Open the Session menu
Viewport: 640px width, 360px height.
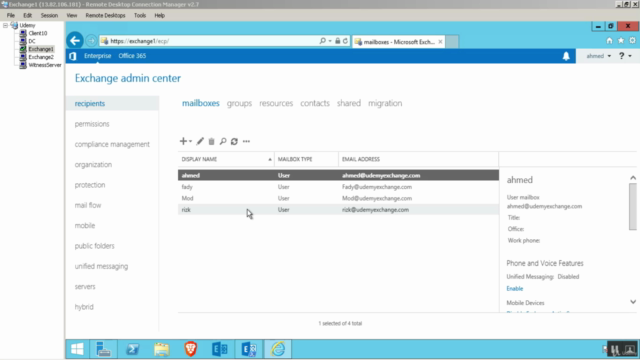(x=49, y=16)
